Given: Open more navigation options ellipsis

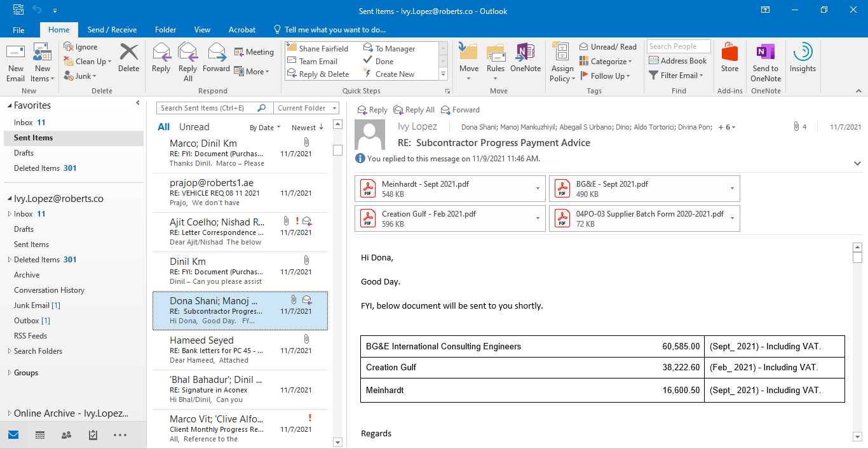Looking at the screenshot, I should (119, 435).
